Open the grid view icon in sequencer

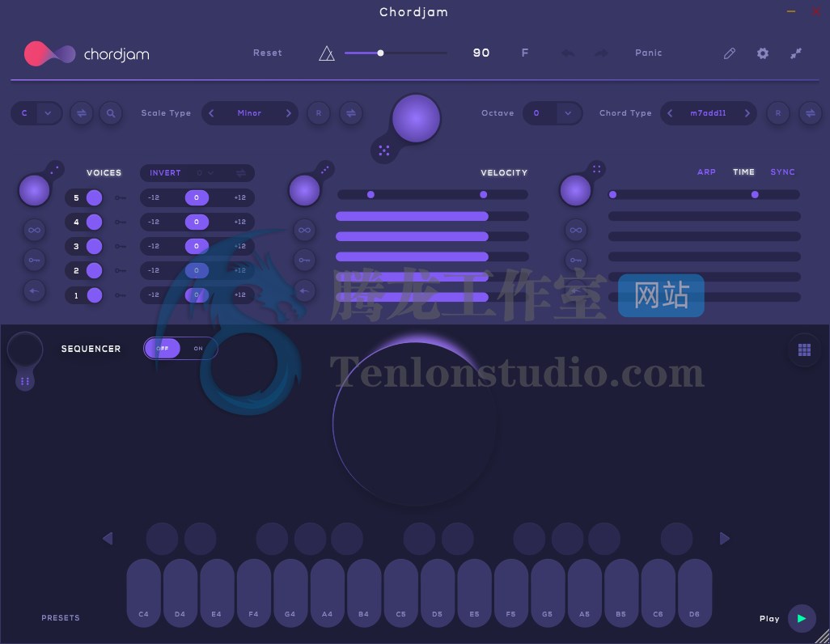804,350
